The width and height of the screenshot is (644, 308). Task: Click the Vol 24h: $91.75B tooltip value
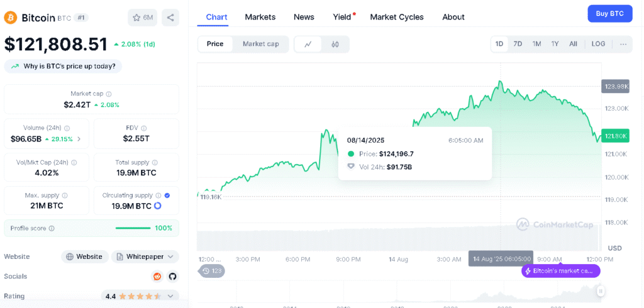point(401,167)
